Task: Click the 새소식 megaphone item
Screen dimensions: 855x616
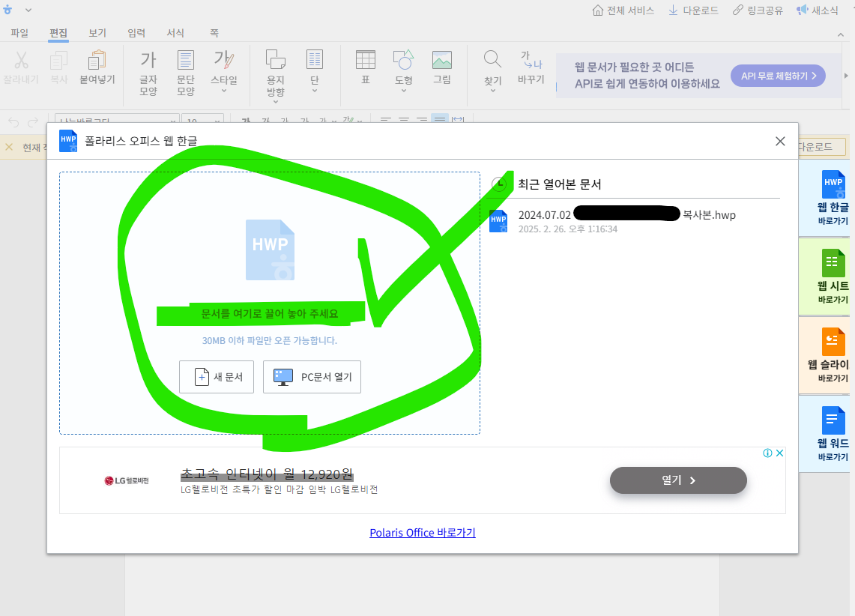Action: pyautogui.click(x=818, y=10)
